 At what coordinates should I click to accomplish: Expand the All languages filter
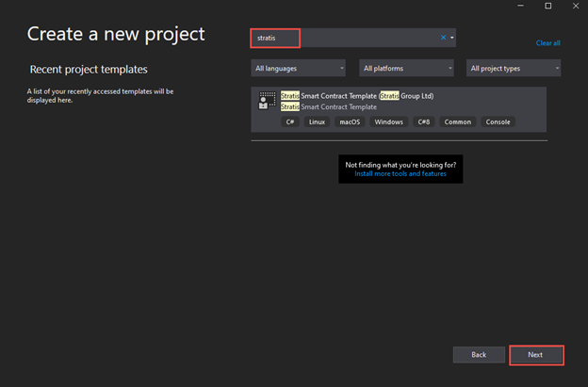pyautogui.click(x=299, y=68)
